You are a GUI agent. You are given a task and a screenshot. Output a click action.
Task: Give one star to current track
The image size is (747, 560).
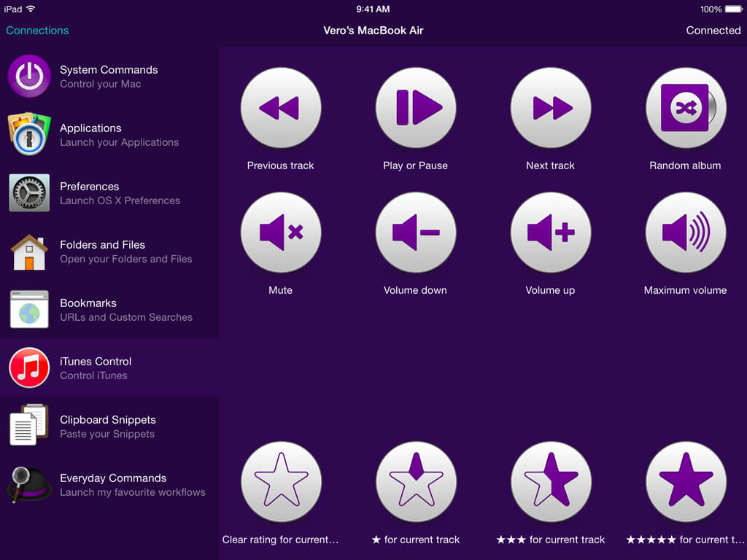coord(416,481)
